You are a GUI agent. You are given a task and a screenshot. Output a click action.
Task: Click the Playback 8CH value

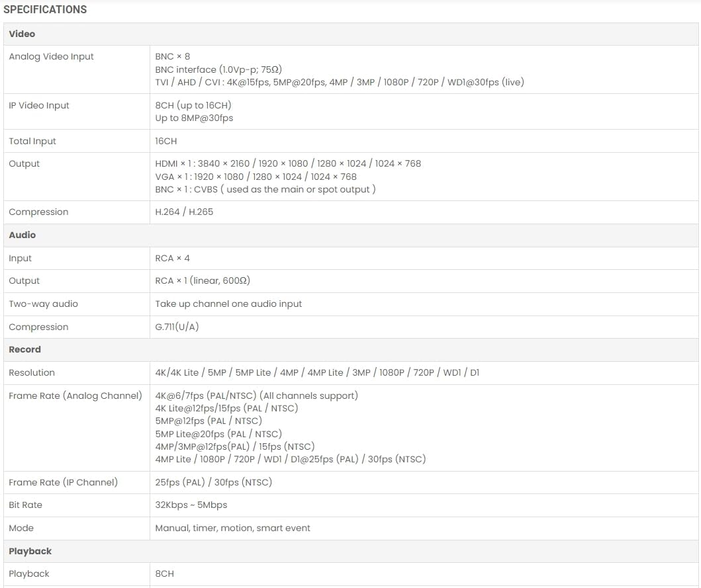pos(165,574)
